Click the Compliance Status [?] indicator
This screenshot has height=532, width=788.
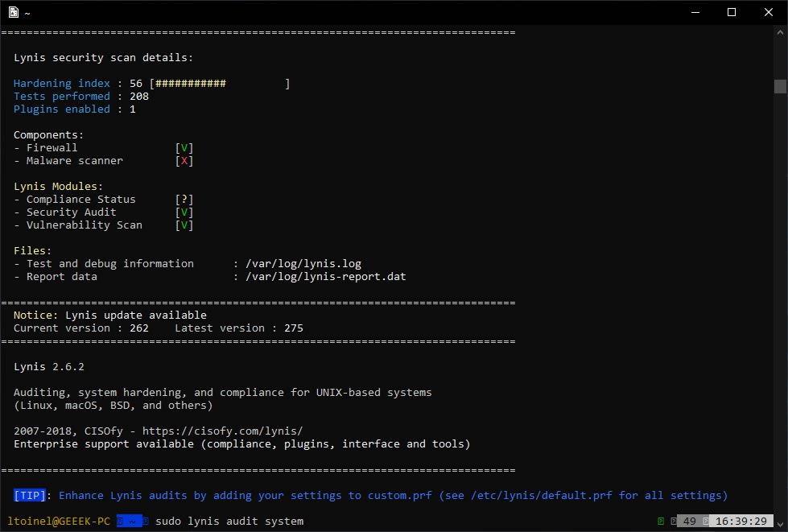click(184, 200)
